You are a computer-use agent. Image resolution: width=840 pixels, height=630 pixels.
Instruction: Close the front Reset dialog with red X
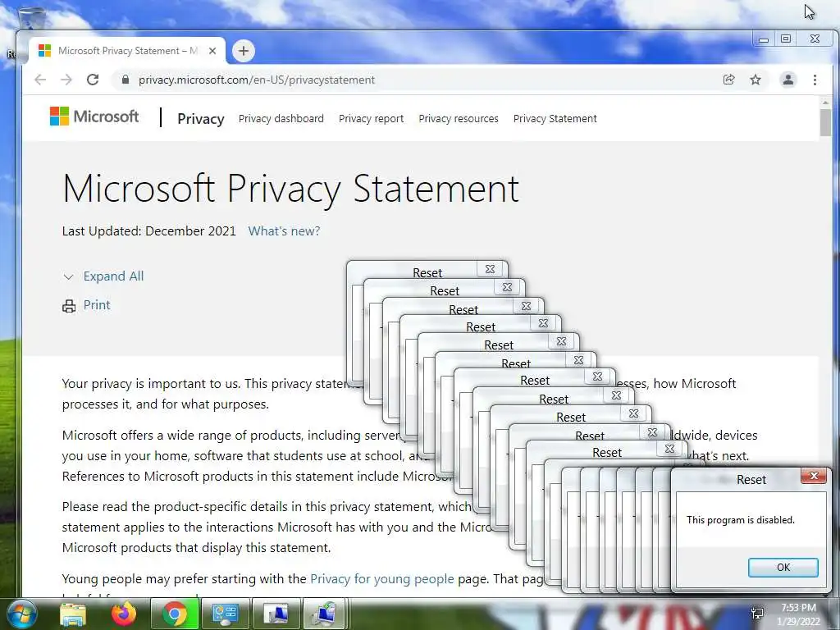click(814, 476)
